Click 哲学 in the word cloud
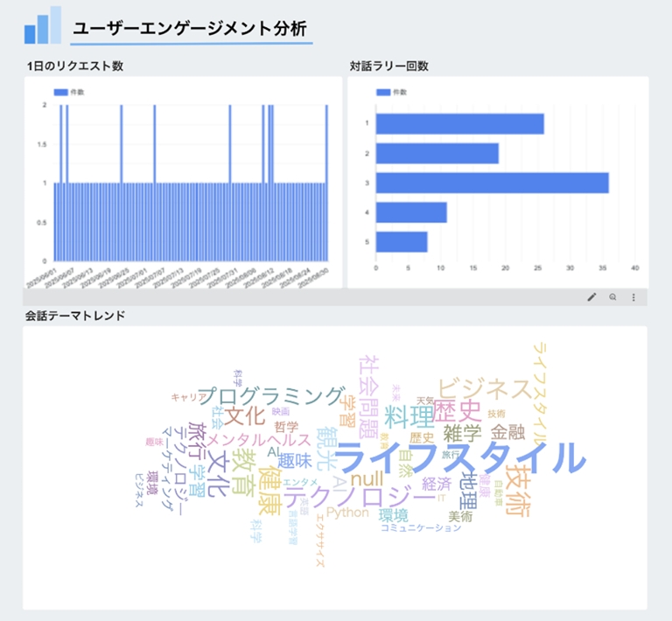The height and width of the screenshot is (621, 672). point(286,427)
